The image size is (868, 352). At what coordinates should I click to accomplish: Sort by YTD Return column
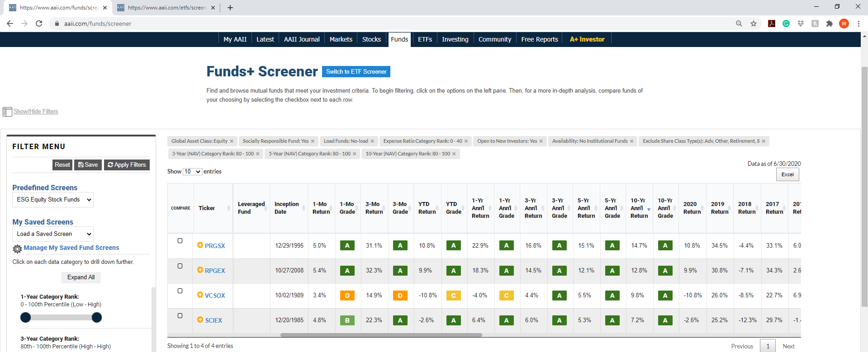click(427, 208)
